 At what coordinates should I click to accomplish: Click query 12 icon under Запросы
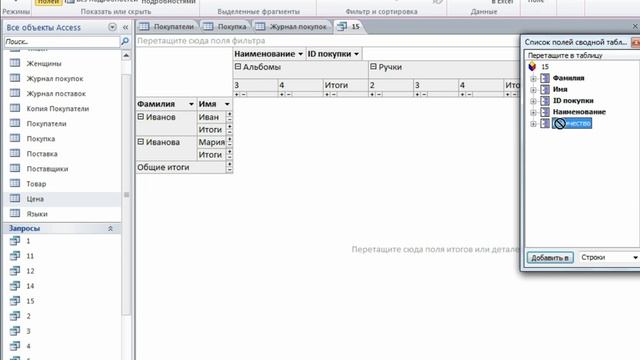point(15,271)
